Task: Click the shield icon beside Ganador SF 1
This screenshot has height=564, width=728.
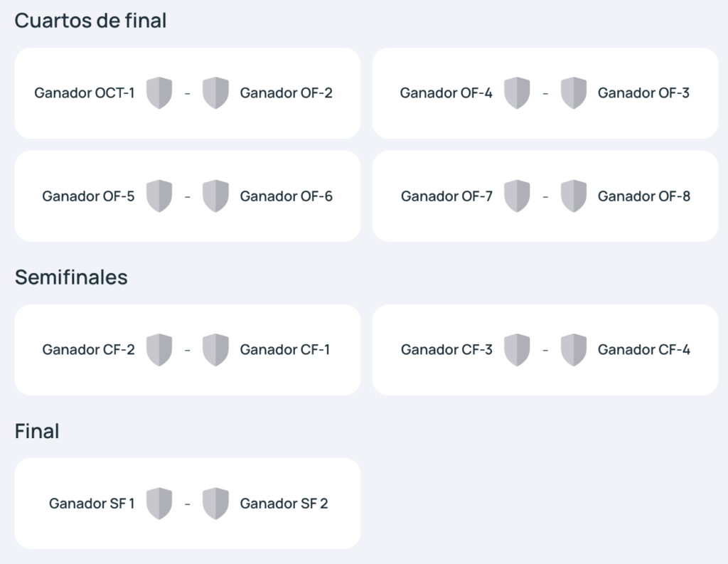Action: 159,504
